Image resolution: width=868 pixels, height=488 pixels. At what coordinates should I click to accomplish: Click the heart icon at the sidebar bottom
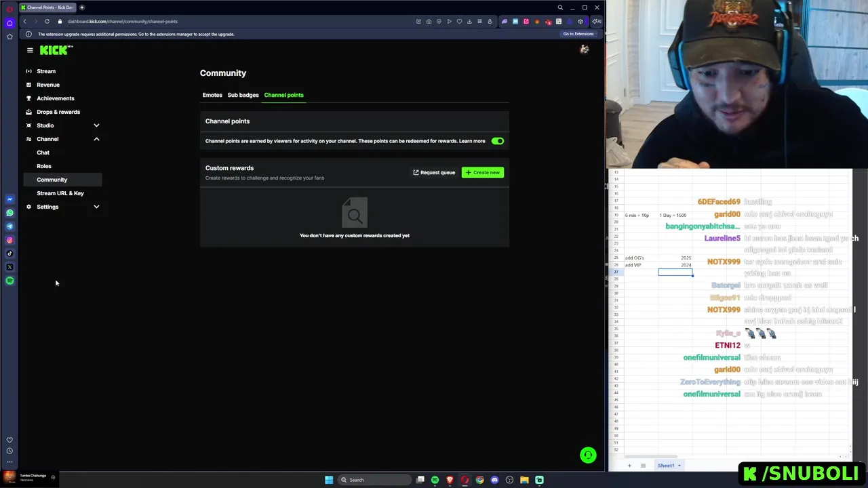click(9, 440)
